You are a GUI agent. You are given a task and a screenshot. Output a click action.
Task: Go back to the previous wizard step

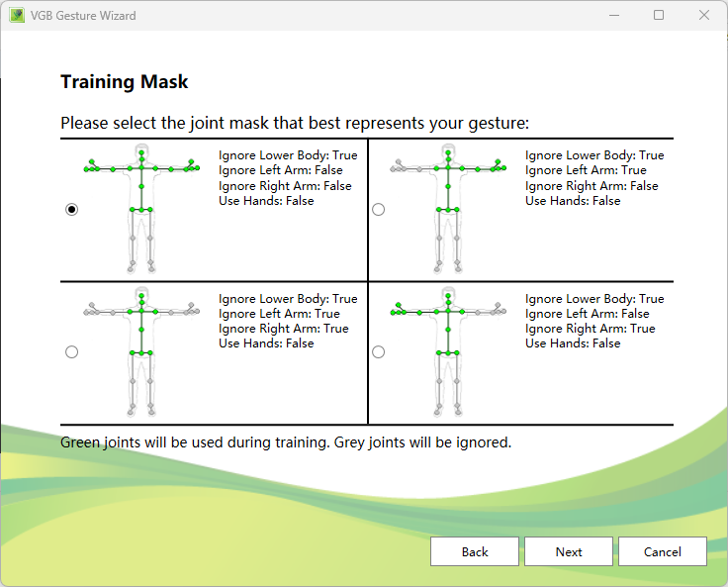click(475, 551)
